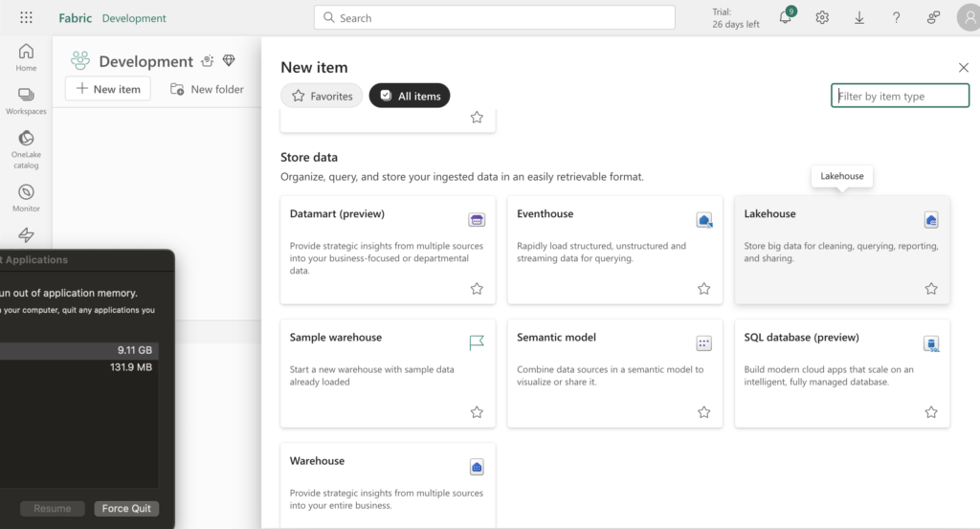Click the New folder button
The width and height of the screenshot is (980, 529).
tap(208, 89)
